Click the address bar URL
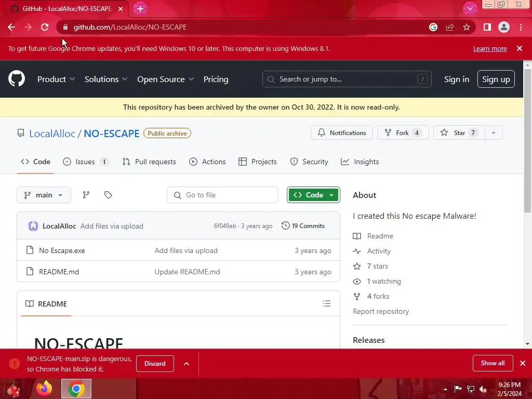The width and height of the screenshot is (532, 399). 130,27
